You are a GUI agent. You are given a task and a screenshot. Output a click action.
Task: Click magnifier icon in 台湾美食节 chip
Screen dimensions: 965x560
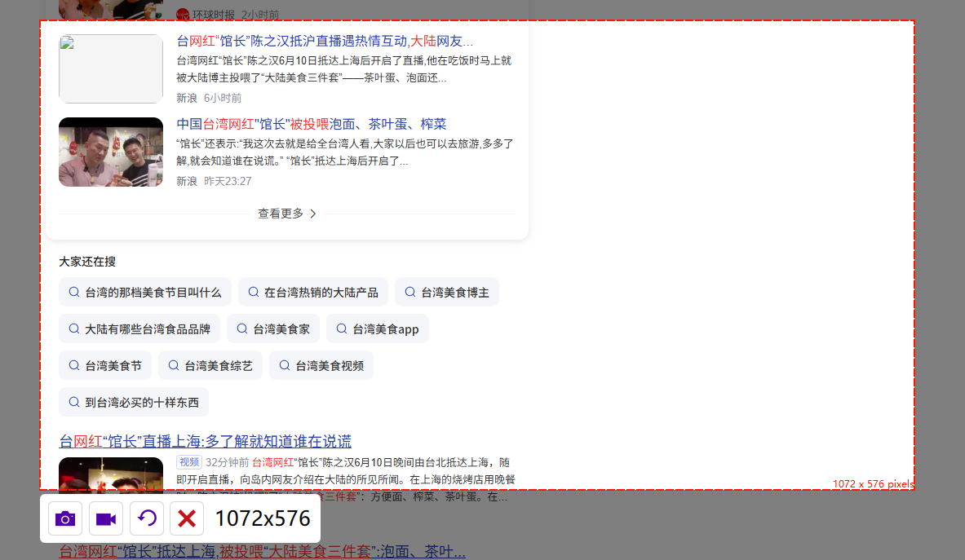(74, 366)
